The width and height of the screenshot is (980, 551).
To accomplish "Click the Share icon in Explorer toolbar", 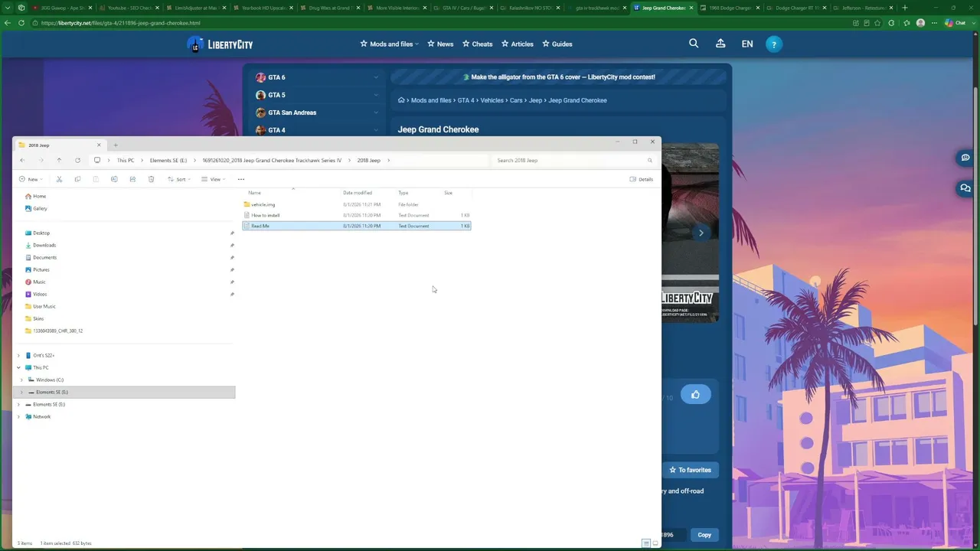I will coord(132,179).
